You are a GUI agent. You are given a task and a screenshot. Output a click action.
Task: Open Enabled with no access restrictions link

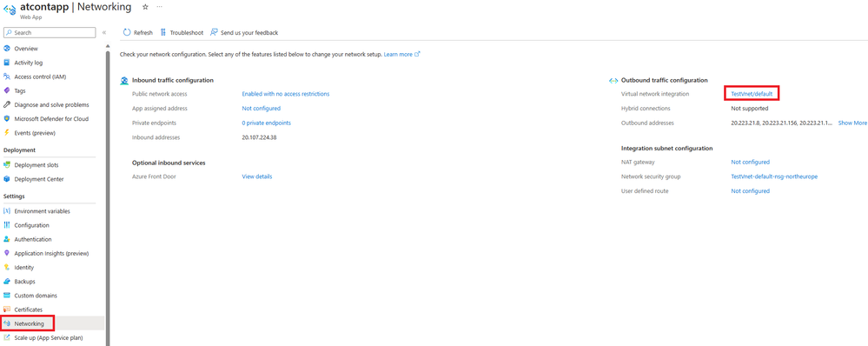click(x=286, y=94)
